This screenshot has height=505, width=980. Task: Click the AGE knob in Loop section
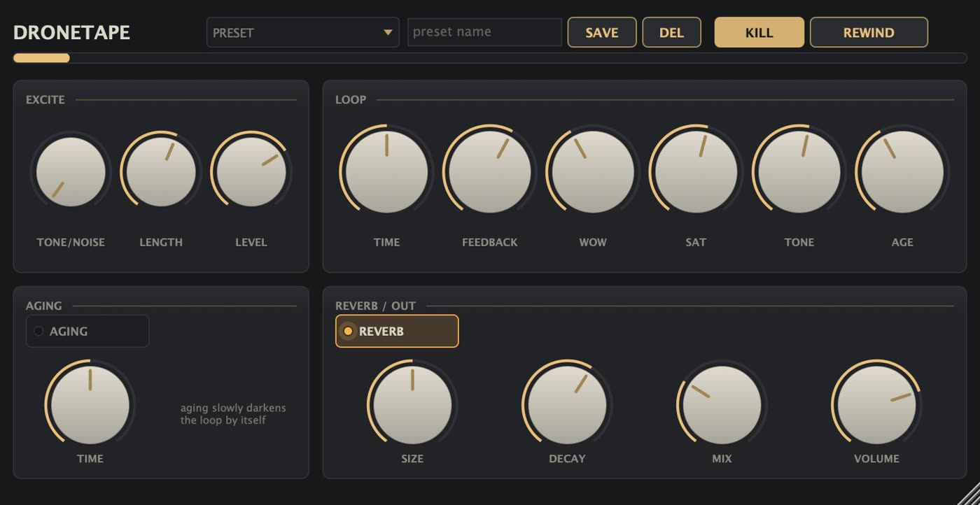coord(902,171)
